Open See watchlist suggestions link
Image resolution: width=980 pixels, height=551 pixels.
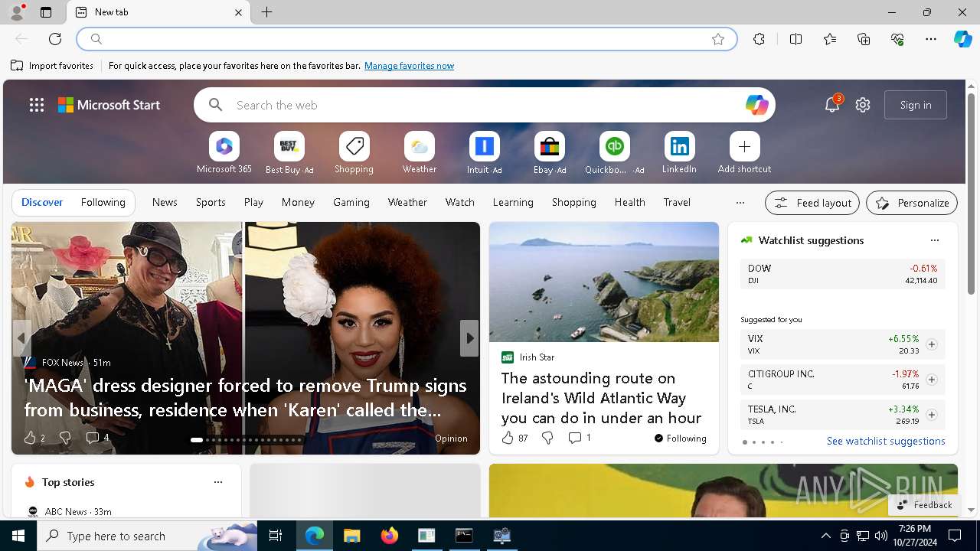(886, 441)
